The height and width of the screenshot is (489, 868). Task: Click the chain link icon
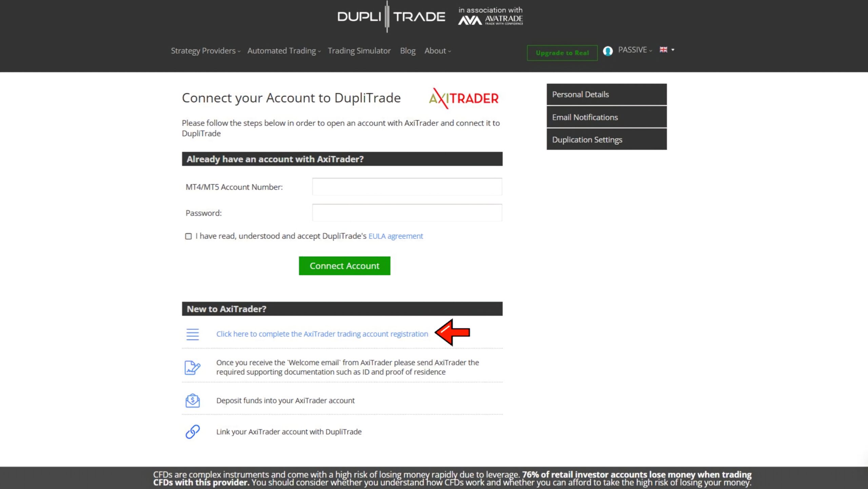pos(193,432)
